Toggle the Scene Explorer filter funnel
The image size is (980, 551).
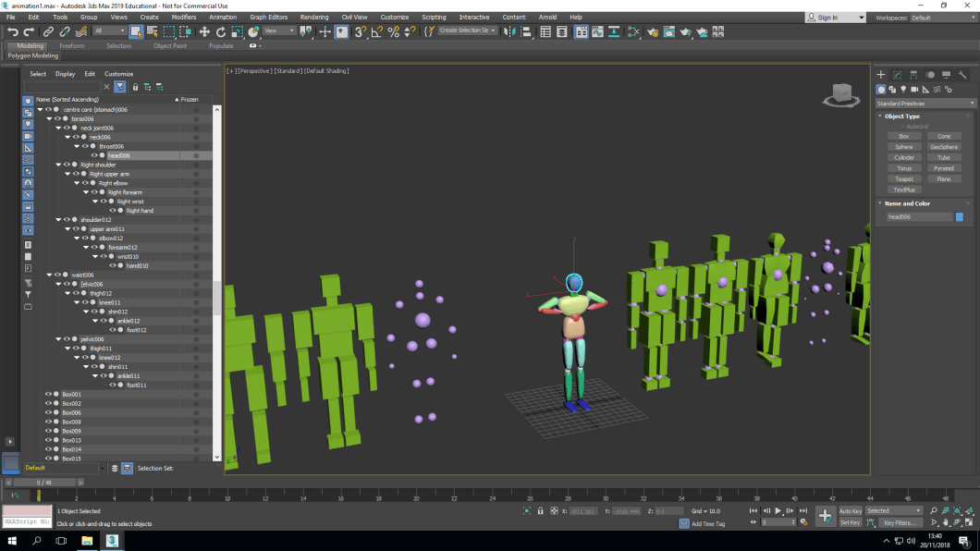120,87
